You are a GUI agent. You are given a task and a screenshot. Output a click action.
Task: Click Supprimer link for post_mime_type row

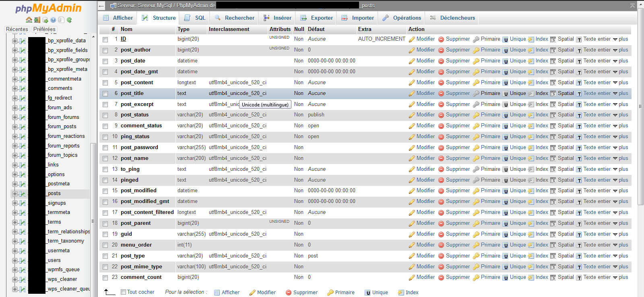[458, 267]
